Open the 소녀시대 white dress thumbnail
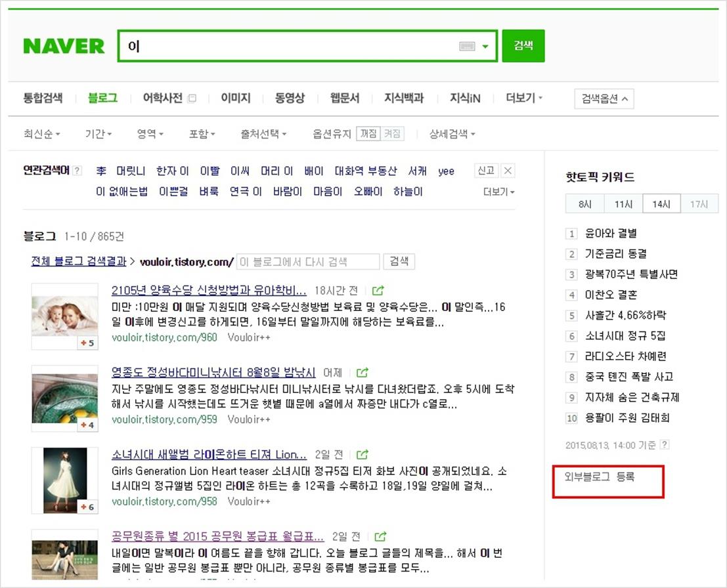 click(64, 480)
